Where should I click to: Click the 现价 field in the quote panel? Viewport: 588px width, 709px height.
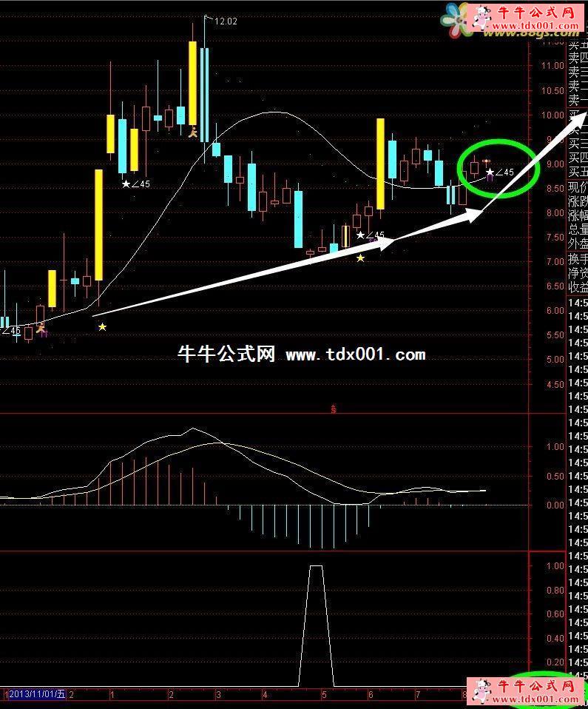(x=578, y=187)
